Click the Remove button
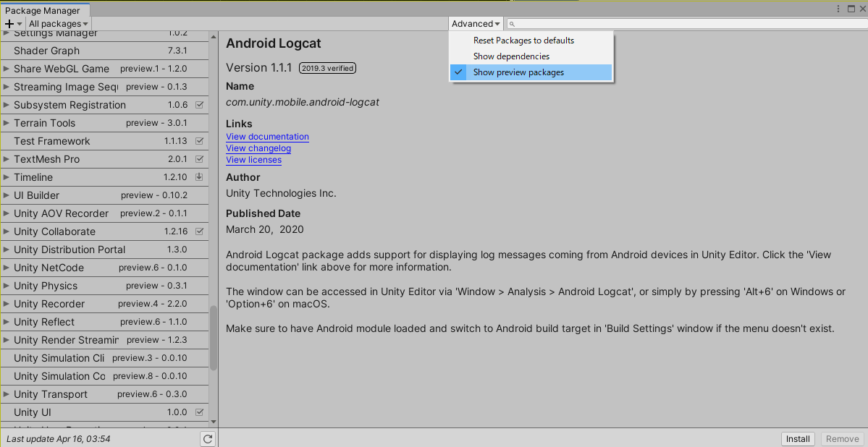 pos(842,439)
